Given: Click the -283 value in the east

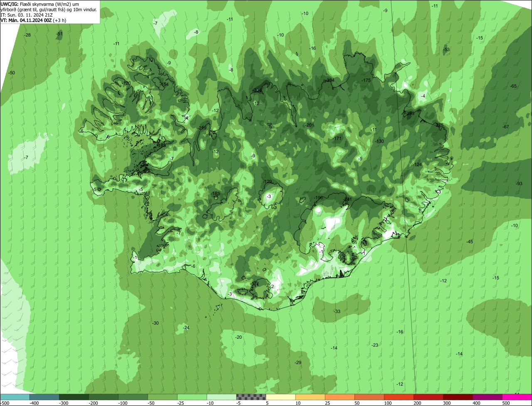Looking at the screenshot, I should (410, 113).
